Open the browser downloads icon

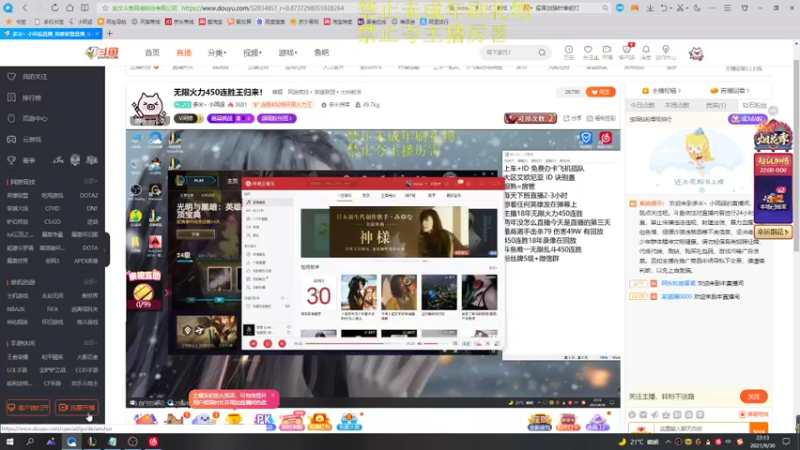tap(650, 8)
